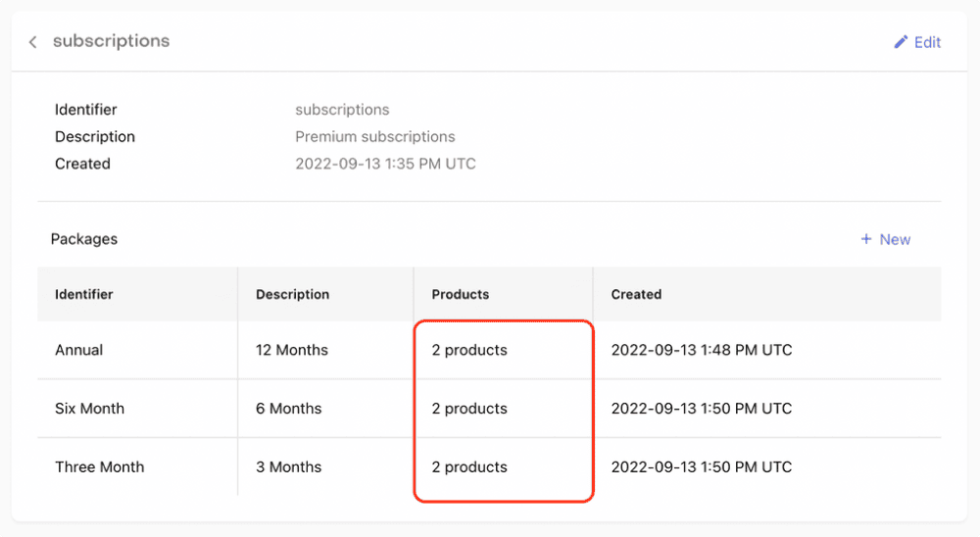Image resolution: width=980 pixels, height=537 pixels.
Task: Select the Three Month package
Action: pos(99,467)
